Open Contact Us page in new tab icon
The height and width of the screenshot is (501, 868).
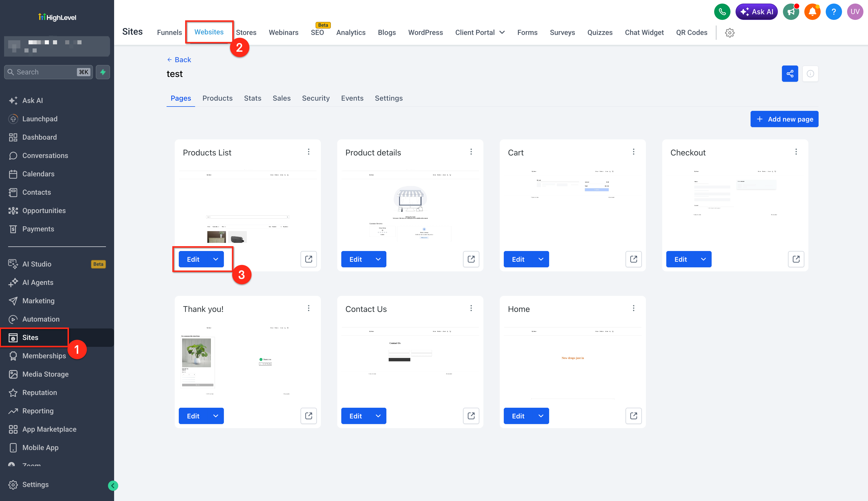click(471, 416)
